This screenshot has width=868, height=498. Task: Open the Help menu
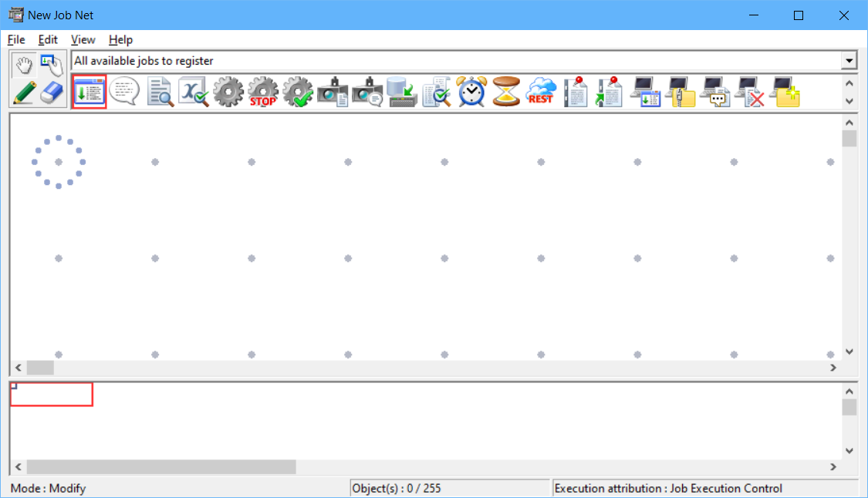click(120, 40)
